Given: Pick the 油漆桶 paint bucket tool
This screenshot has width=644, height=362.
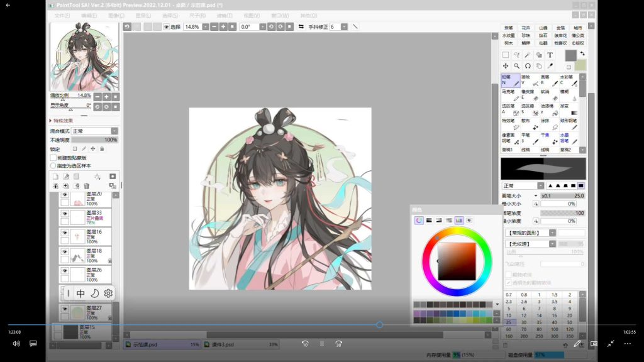Looking at the screenshot, I should (549, 109).
